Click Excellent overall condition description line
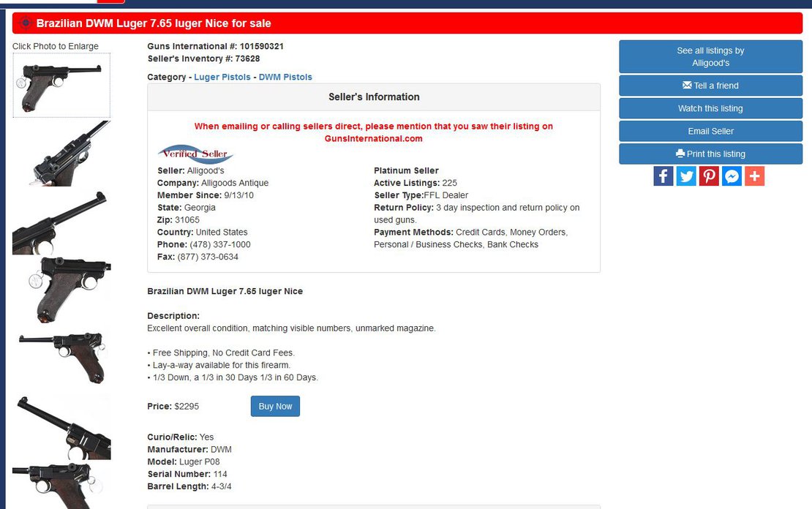Screen dimensions: 812x509 292,328
